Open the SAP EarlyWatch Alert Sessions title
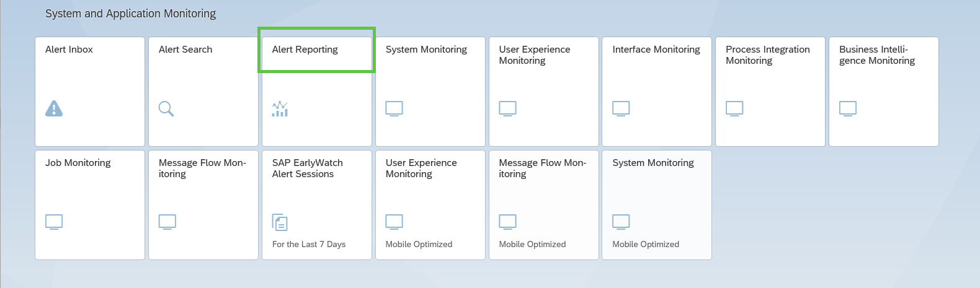 pos(308,168)
